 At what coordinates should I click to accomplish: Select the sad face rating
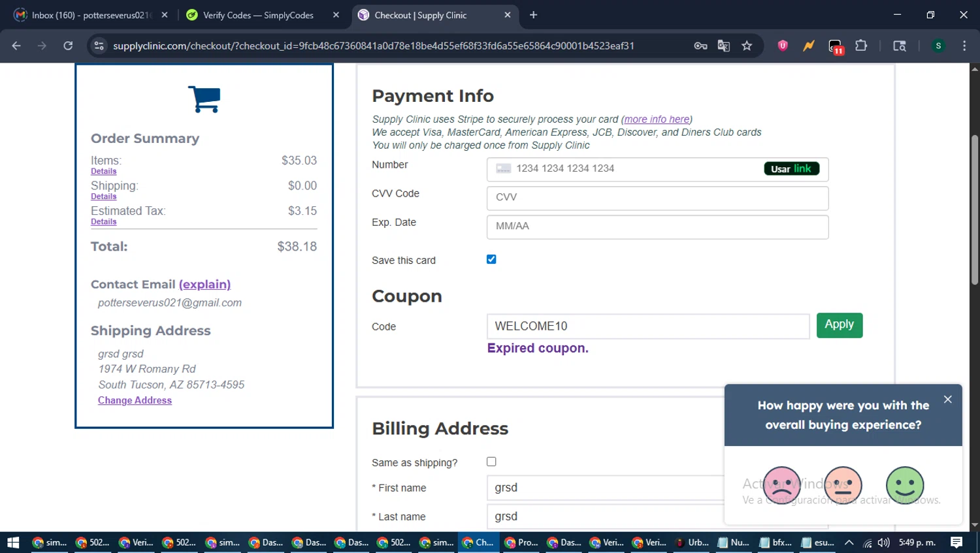pyautogui.click(x=782, y=485)
